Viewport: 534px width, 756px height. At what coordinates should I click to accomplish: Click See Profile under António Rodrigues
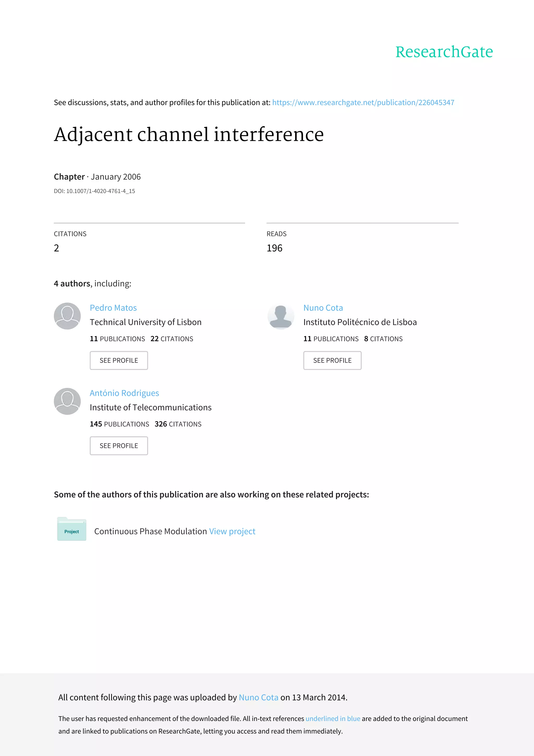coord(119,446)
